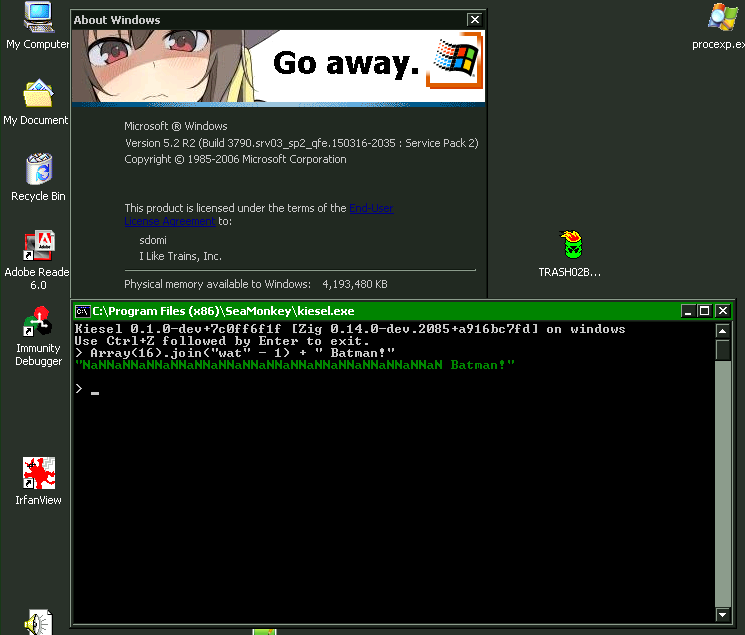Screen dimensions: 745x635
Task: Click the console scrollbar down arrow
Action: click(723, 615)
